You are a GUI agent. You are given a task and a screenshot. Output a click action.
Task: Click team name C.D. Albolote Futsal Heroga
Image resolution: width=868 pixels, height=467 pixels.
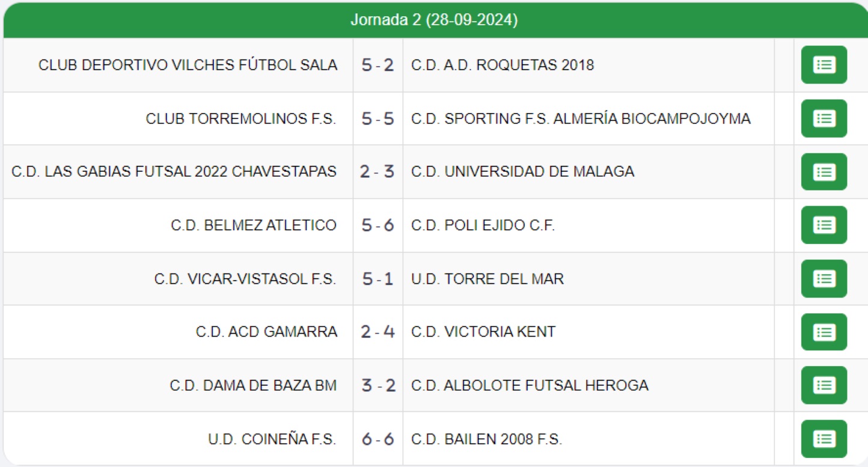tap(530, 385)
